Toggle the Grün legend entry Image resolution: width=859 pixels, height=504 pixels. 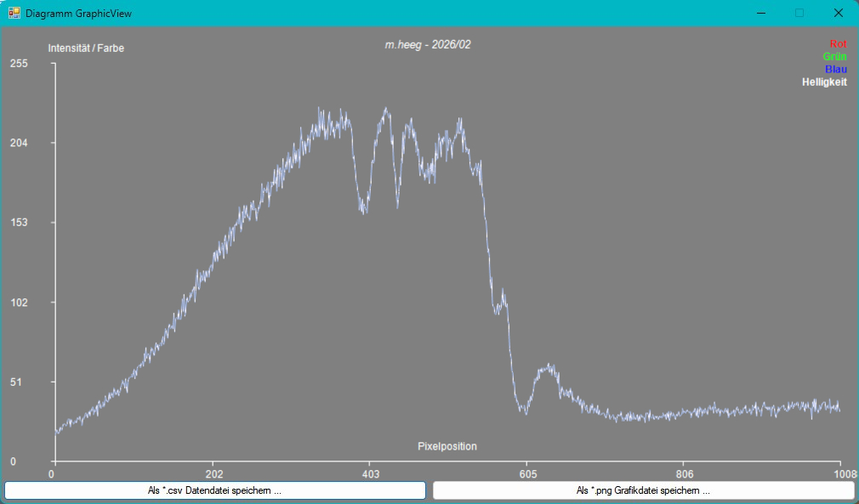point(834,56)
